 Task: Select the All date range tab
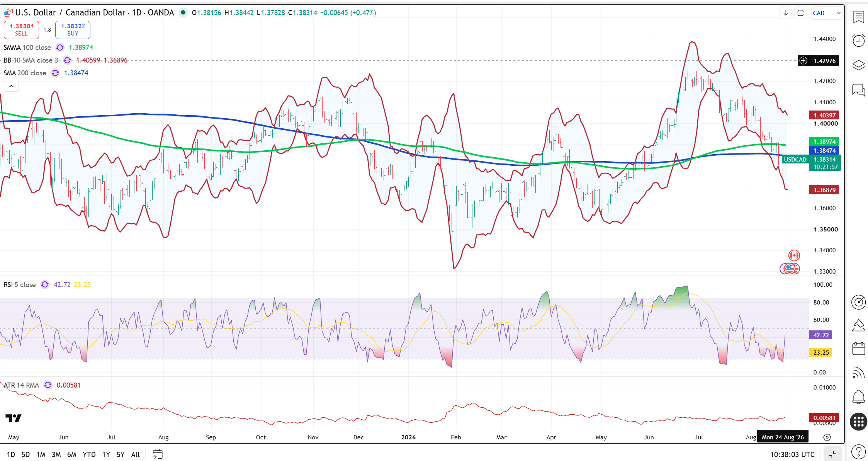click(x=136, y=454)
